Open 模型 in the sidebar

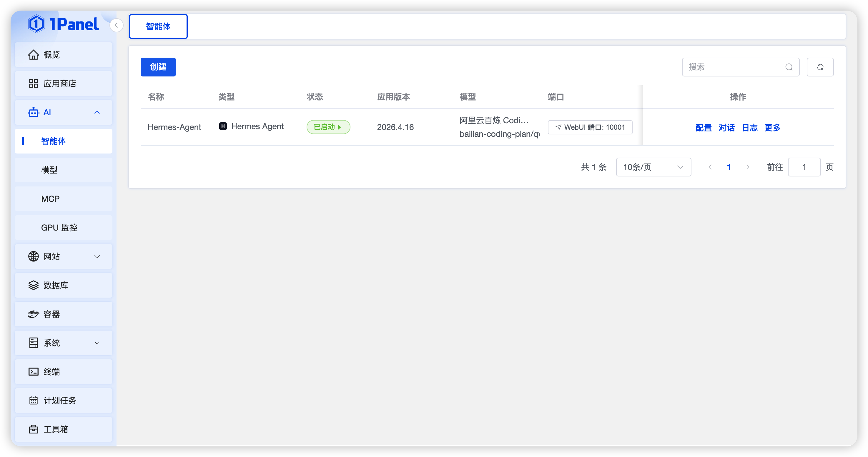tap(63, 170)
